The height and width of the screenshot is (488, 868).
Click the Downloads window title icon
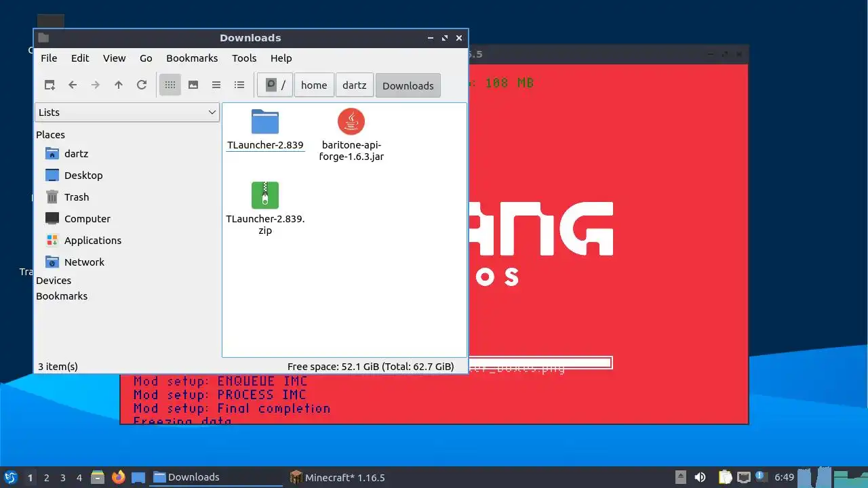tap(43, 38)
